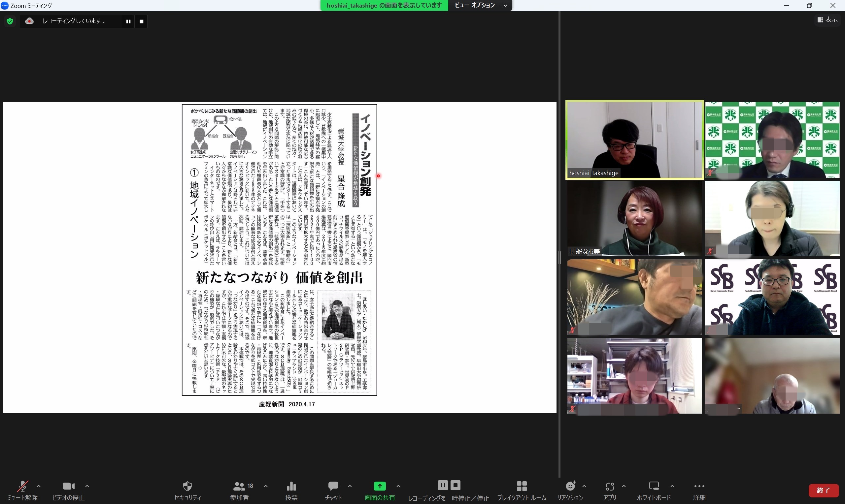Expand chat options arrow

pos(350,486)
